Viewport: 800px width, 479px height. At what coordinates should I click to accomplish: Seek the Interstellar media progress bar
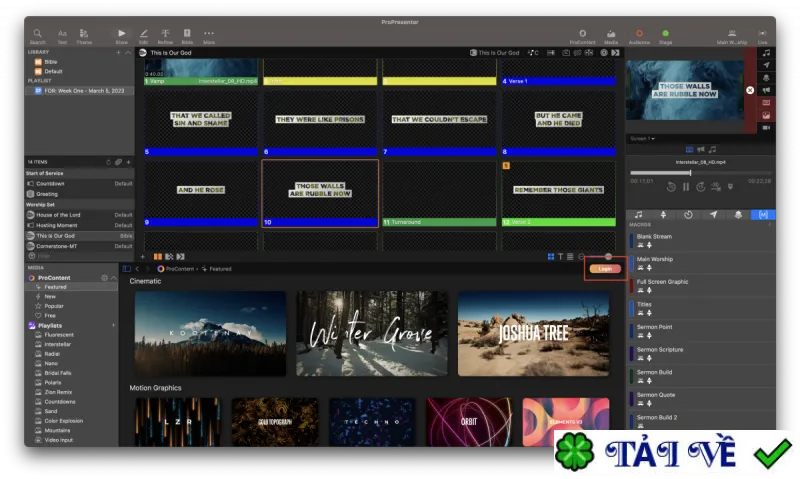pyautogui.click(x=701, y=173)
